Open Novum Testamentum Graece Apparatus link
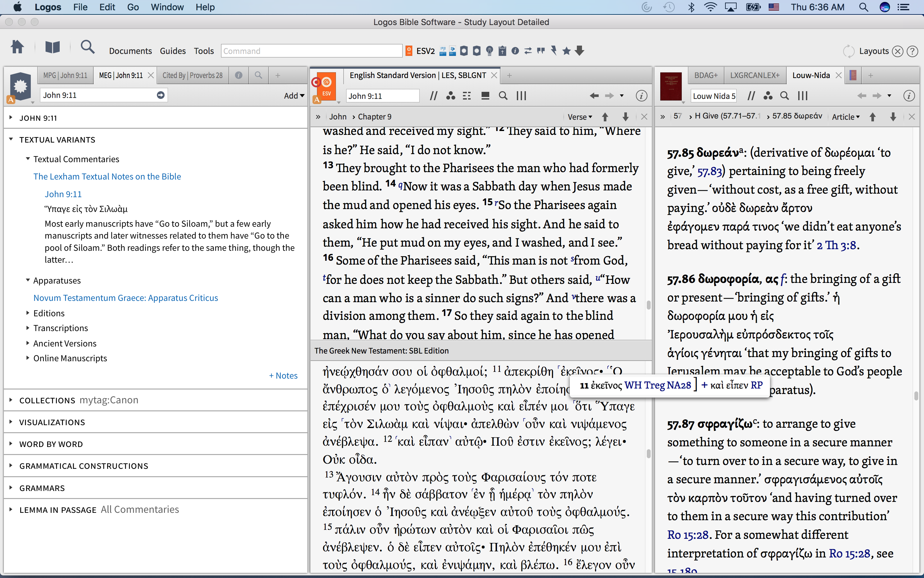Viewport: 924px width, 578px height. (126, 298)
